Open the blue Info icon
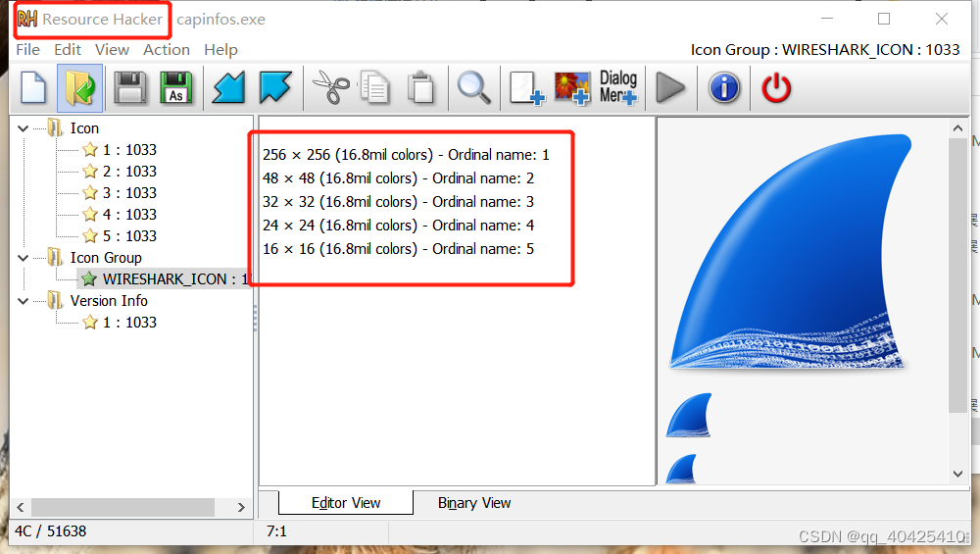The height and width of the screenshot is (554, 980). (x=724, y=87)
